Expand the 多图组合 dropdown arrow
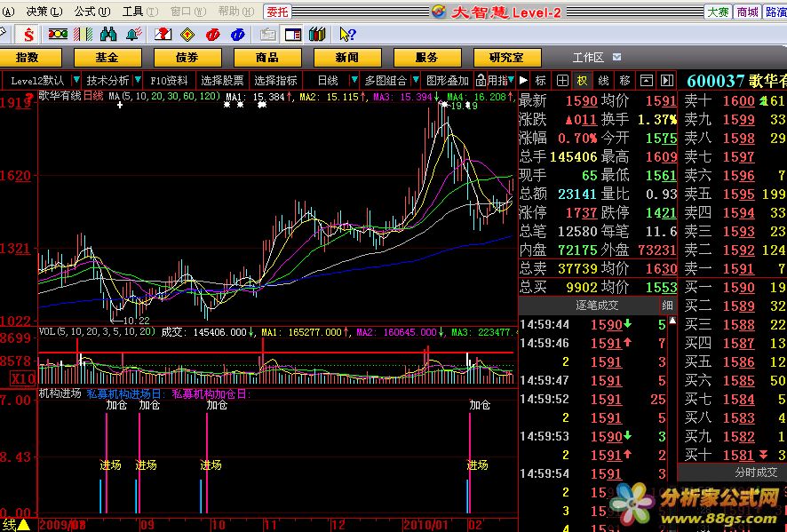 [416, 80]
